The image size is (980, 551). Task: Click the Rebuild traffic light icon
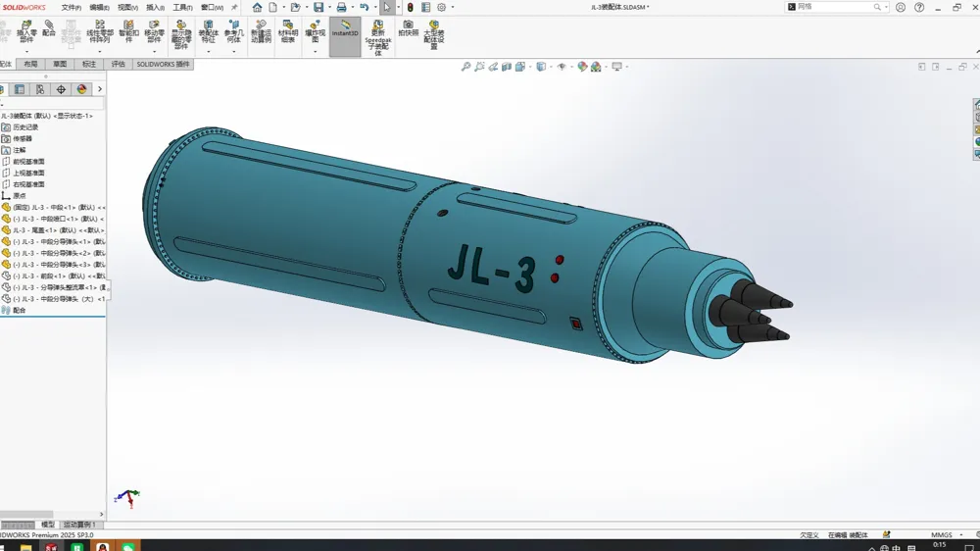click(x=410, y=8)
